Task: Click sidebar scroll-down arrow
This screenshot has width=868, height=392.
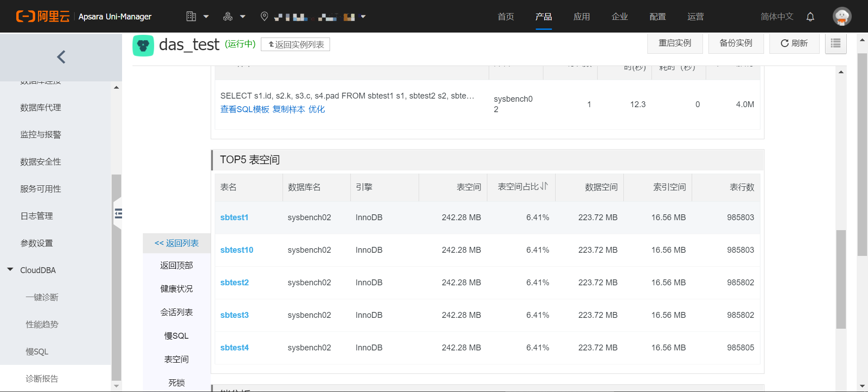Action: (x=116, y=386)
